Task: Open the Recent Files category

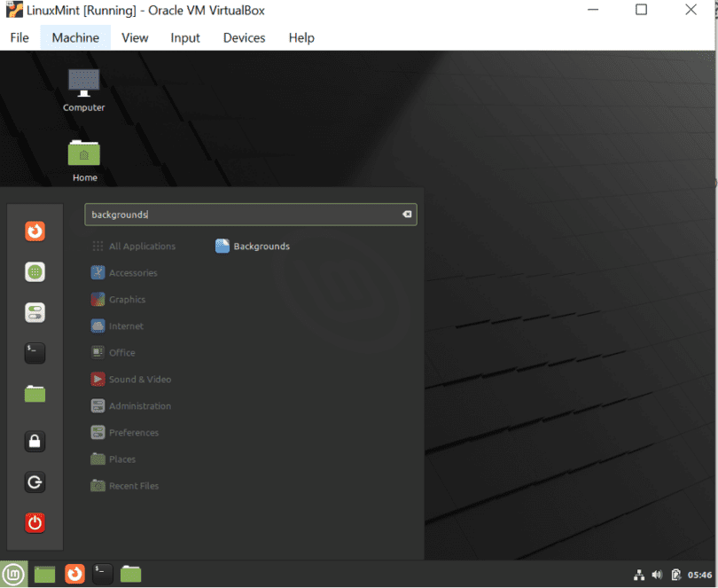Action: tap(134, 485)
